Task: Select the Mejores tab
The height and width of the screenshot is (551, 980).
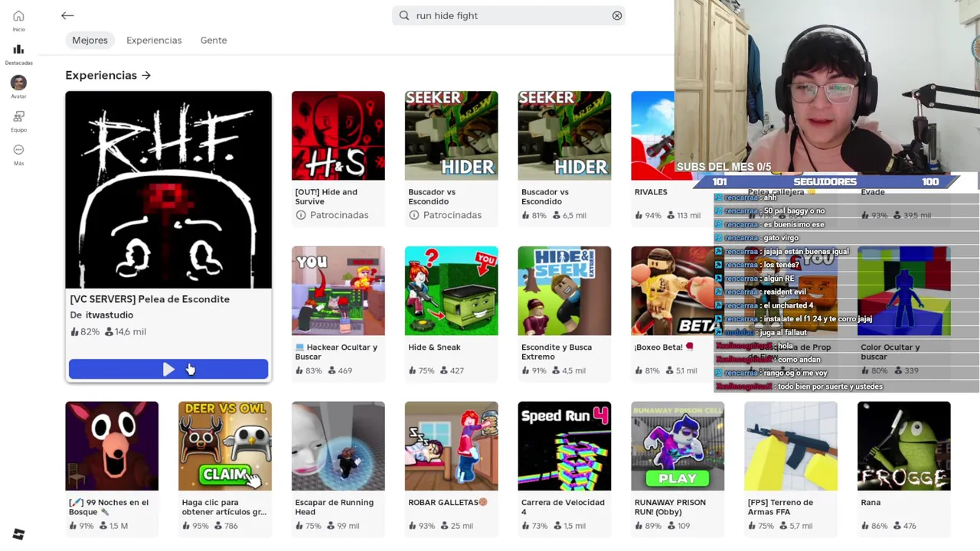Action: (x=90, y=40)
